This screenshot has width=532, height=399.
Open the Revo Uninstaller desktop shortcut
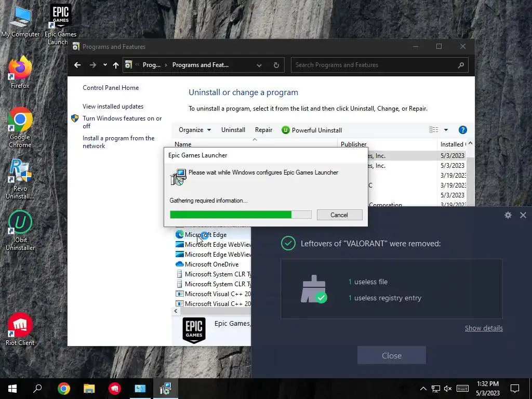point(20,179)
